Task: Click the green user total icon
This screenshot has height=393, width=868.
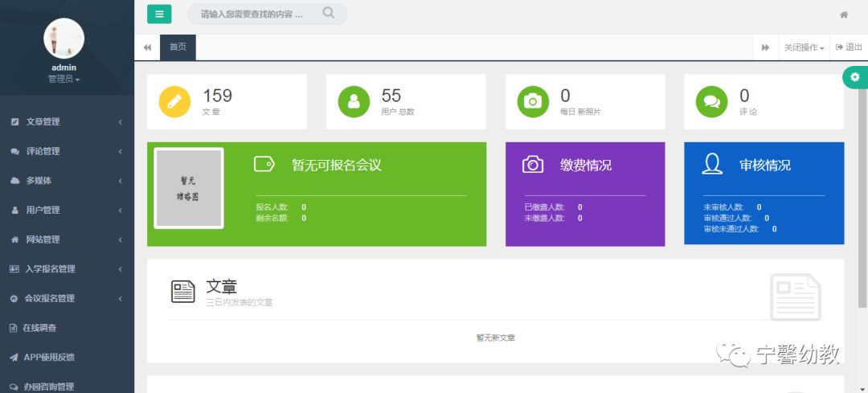Action: click(354, 101)
